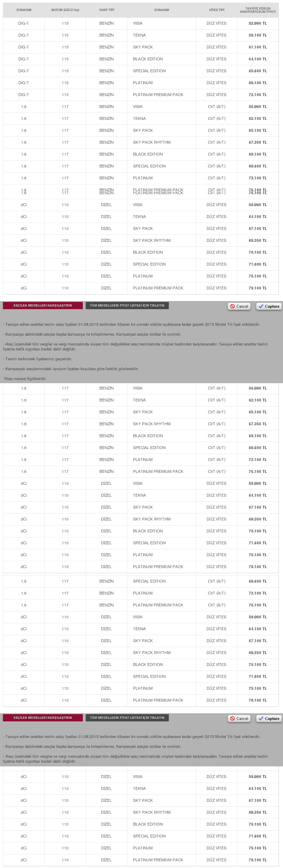The height and width of the screenshot is (868, 283).
Task: Click the VİTES TİPİ column header
Action: click(x=216, y=10)
